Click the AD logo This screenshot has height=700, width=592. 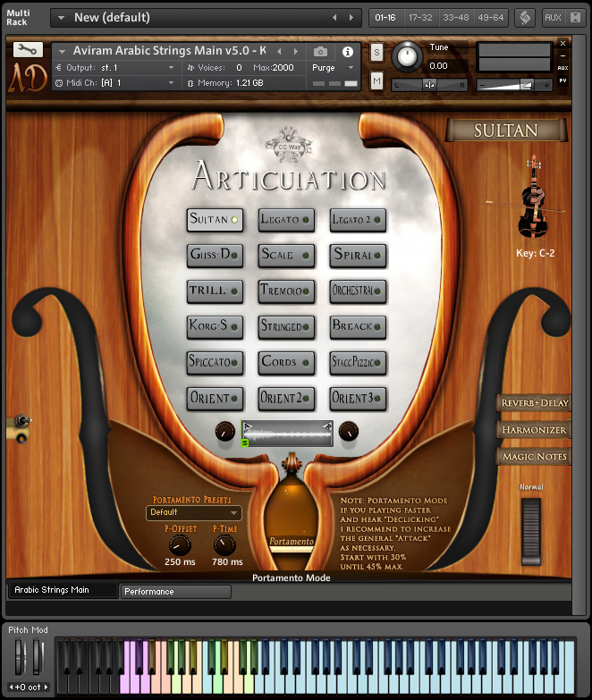pyautogui.click(x=28, y=77)
